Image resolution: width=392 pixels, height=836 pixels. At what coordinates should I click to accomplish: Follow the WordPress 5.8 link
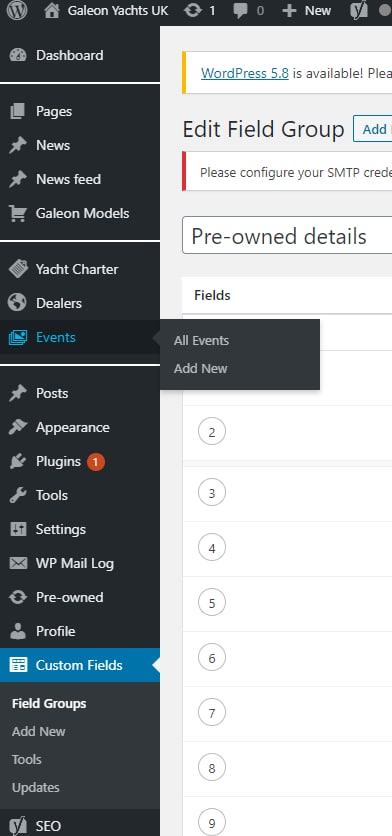[245, 73]
